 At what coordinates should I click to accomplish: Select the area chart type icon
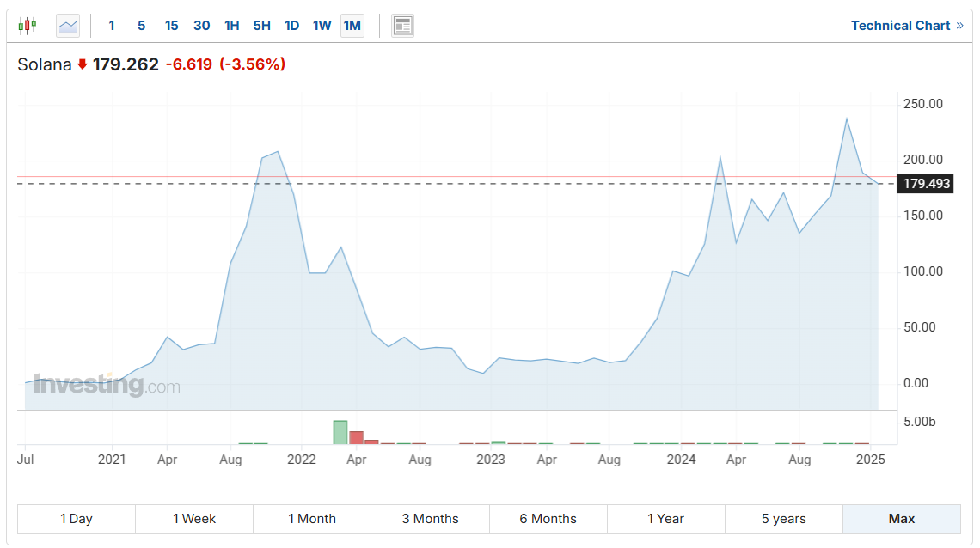click(x=68, y=26)
